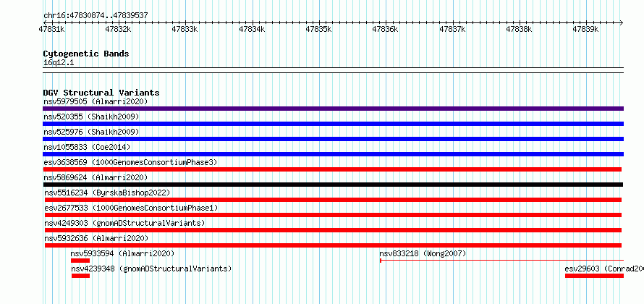
Task: Open nsv4249303 (gnomADStructuralVariants) label
Action: click(125, 223)
